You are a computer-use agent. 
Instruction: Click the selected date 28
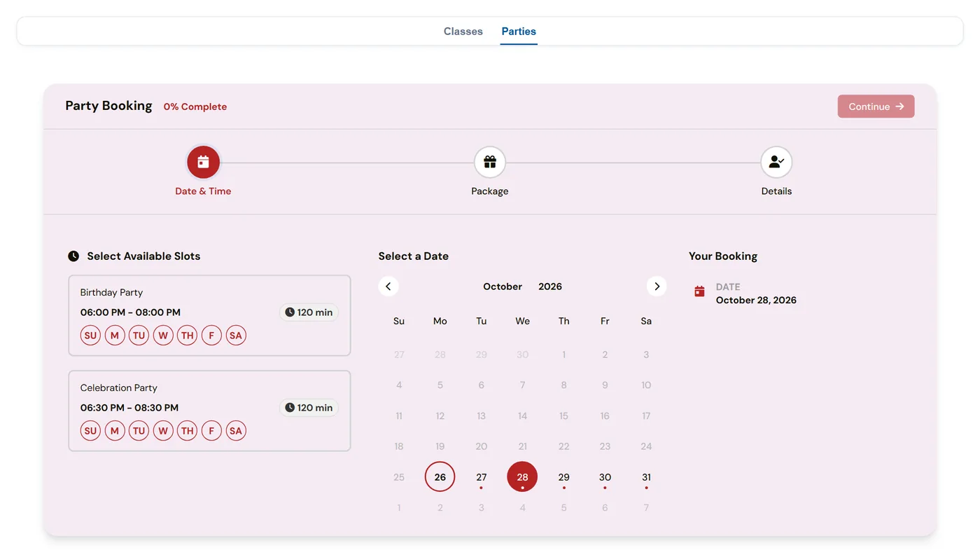pyautogui.click(x=522, y=477)
